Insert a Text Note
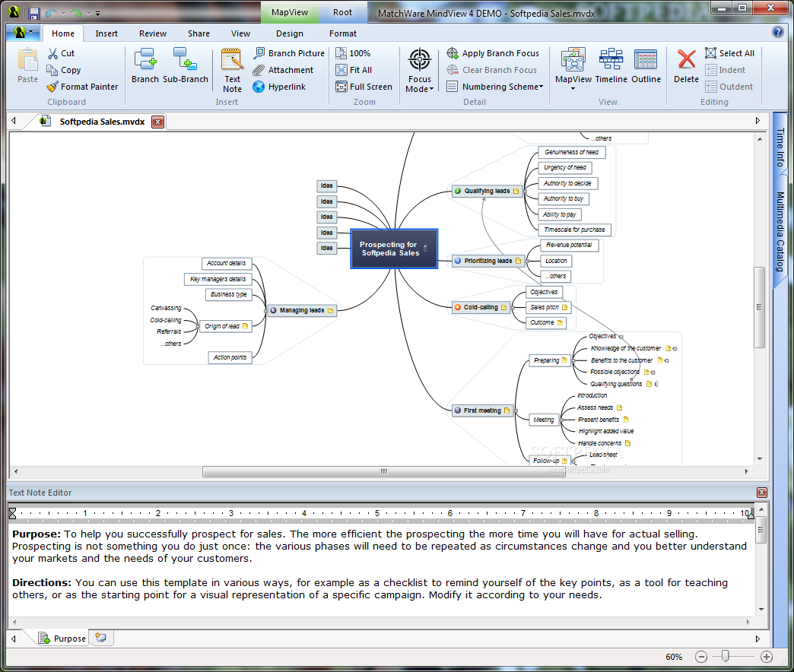The image size is (794, 672). click(233, 71)
